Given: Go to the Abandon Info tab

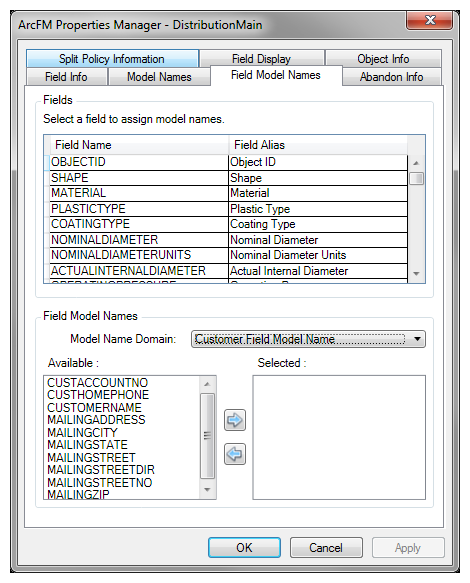Looking at the screenshot, I should [392, 77].
